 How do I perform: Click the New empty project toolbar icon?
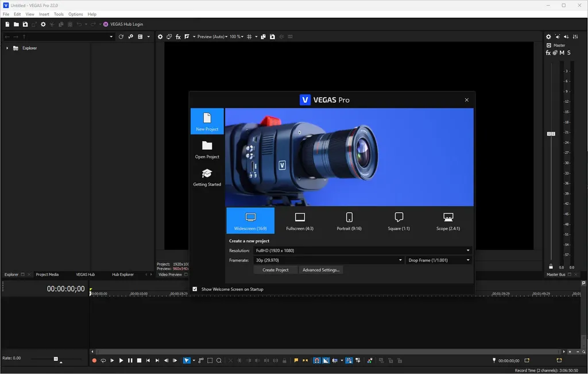tap(7, 24)
